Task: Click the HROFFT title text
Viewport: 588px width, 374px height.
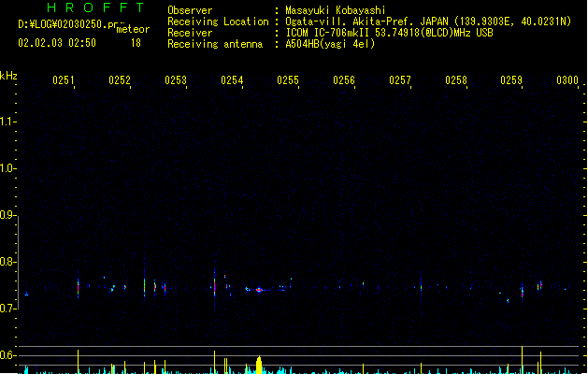Action: [96, 7]
